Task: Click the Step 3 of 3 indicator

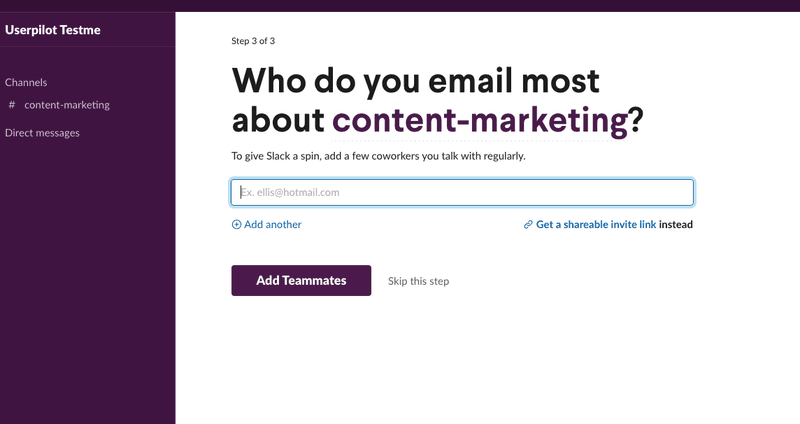Action: coord(253,41)
